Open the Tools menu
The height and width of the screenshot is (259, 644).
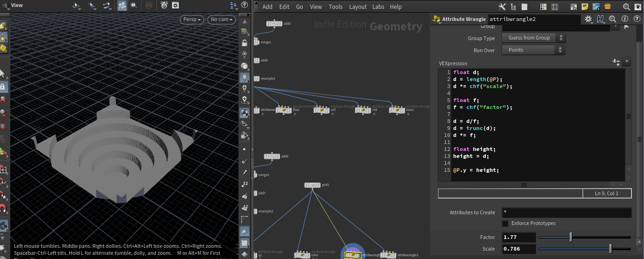[336, 7]
